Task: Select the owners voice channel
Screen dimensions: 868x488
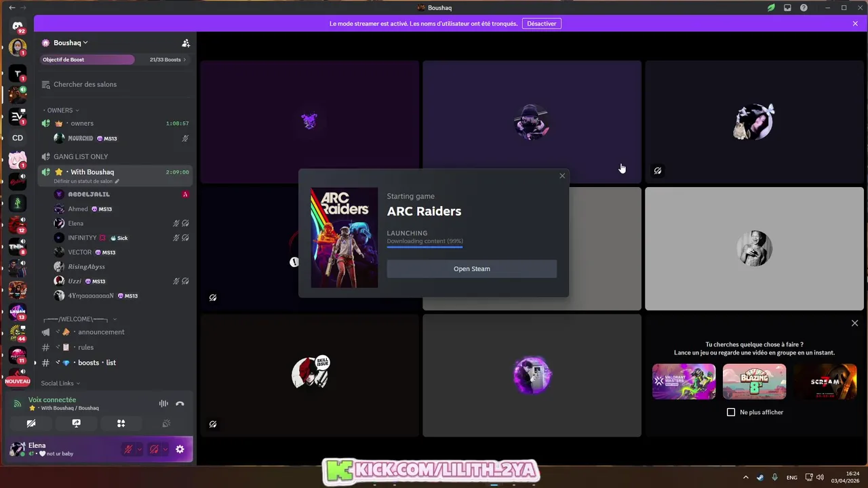Action: [x=115, y=123]
